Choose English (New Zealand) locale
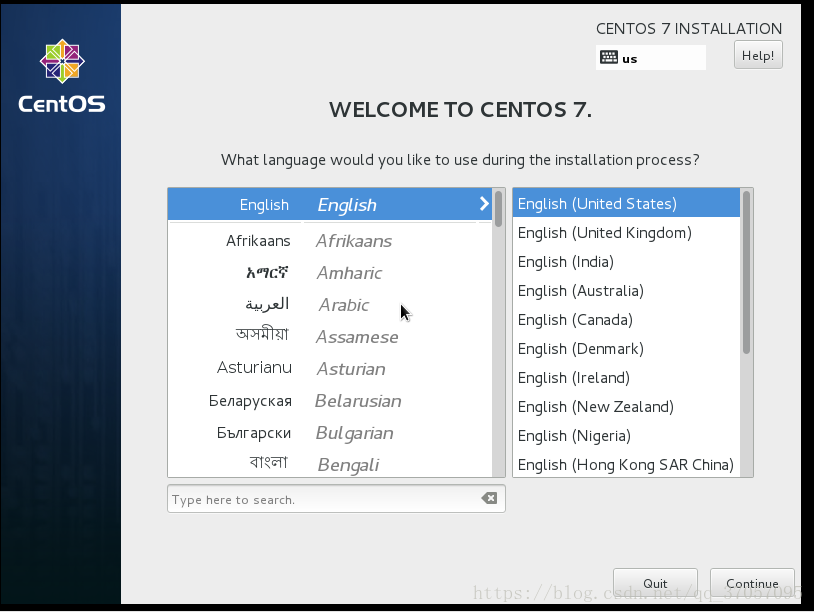814x613 pixels. point(626,407)
